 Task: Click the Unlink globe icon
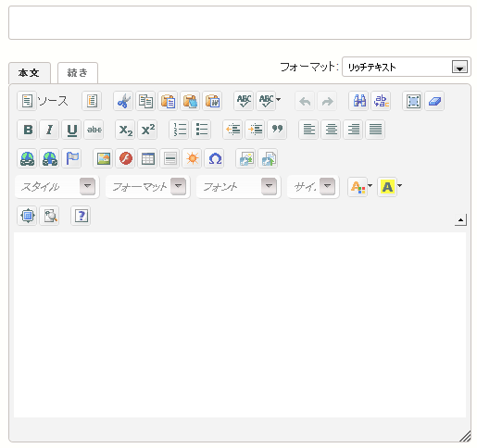tap(49, 158)
